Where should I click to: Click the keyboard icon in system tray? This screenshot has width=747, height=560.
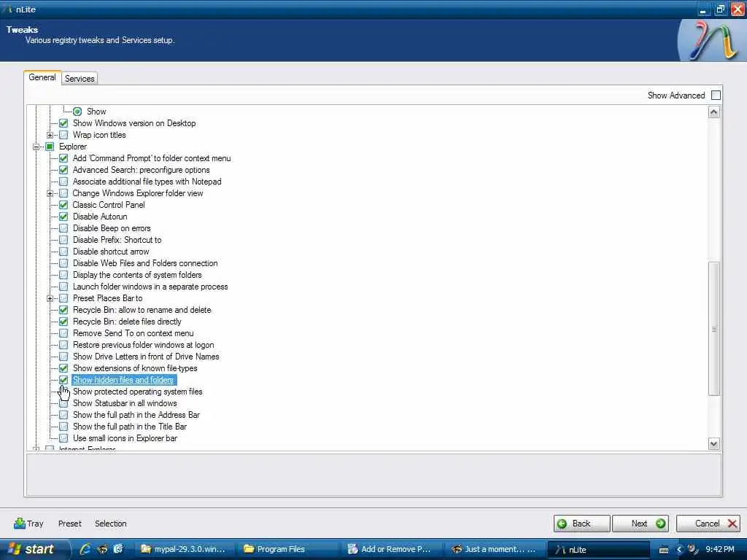click(x=664, y=550)
